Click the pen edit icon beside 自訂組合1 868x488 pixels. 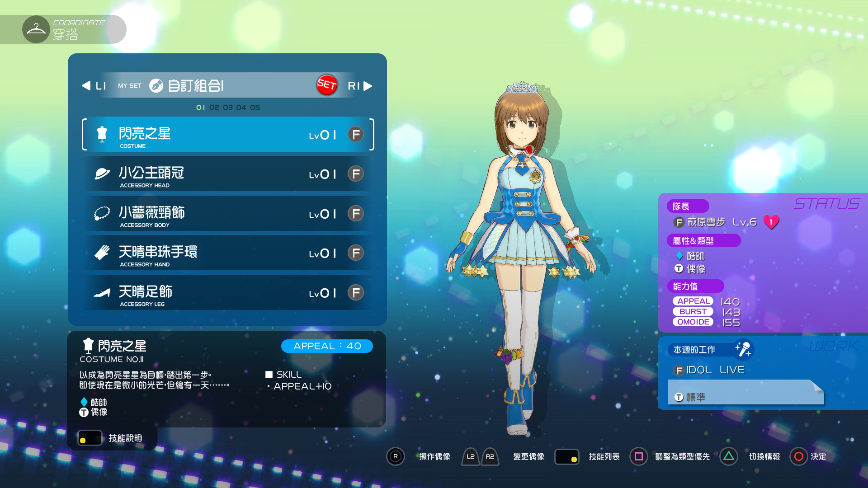pyautogui.click(x=156, y=85)
